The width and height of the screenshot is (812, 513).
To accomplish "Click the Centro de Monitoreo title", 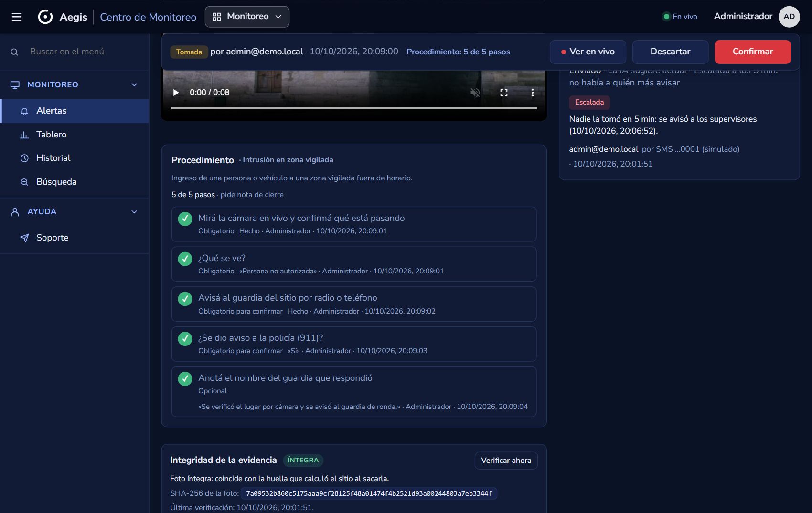I will 148,17.
